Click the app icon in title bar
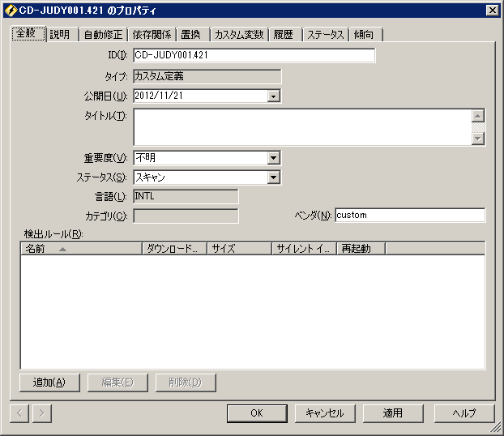504x436 pixels. point(10,11)
